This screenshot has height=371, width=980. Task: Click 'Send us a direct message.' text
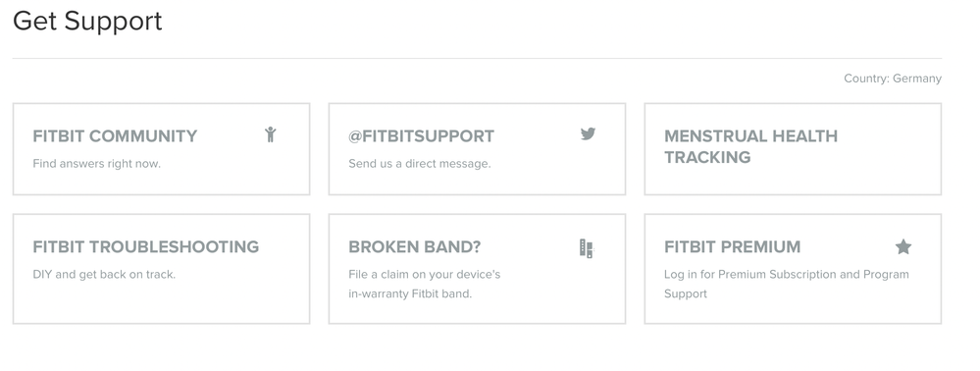click(x=420, y=164)
